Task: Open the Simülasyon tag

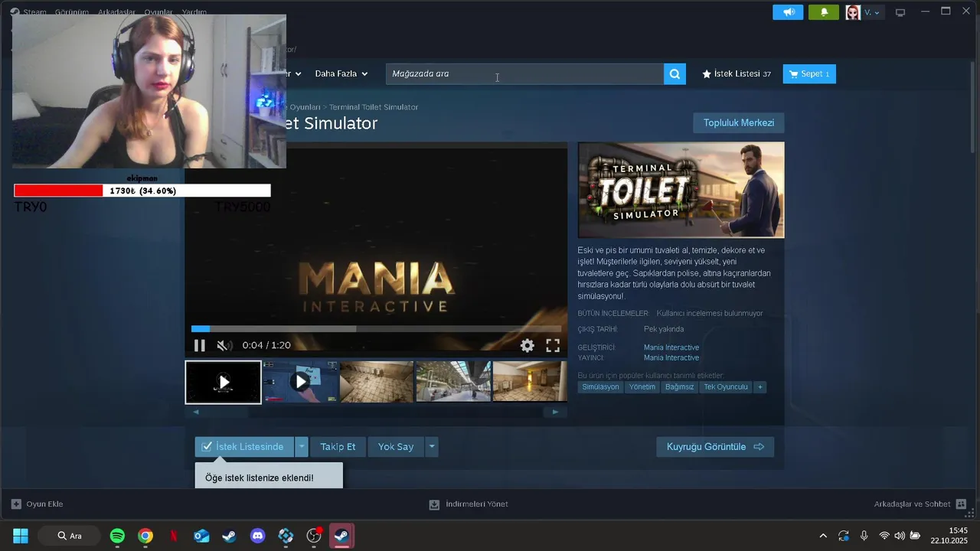Action: click(600, 387)
